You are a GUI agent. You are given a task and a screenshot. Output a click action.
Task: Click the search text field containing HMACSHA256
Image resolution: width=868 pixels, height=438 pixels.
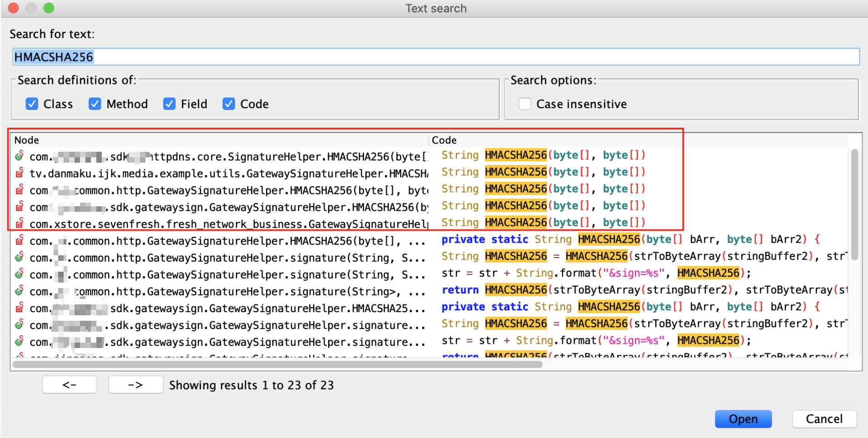[436, 57]
